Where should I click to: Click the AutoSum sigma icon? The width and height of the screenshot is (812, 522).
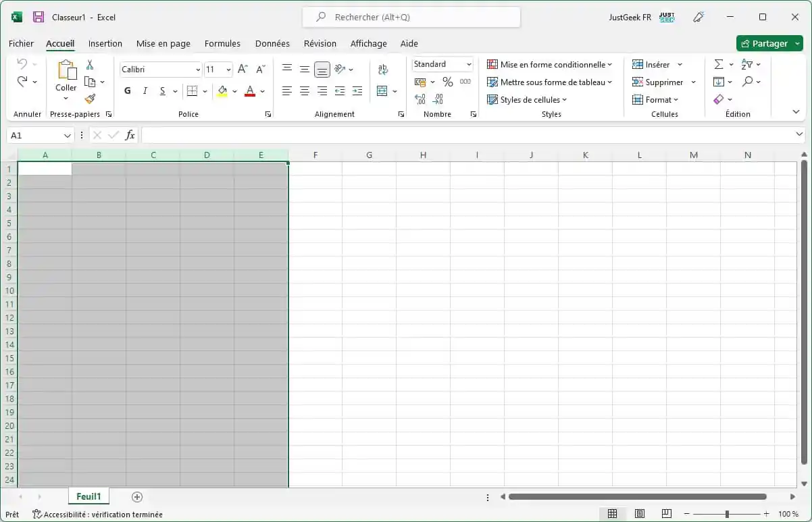(x=719, y=64)
